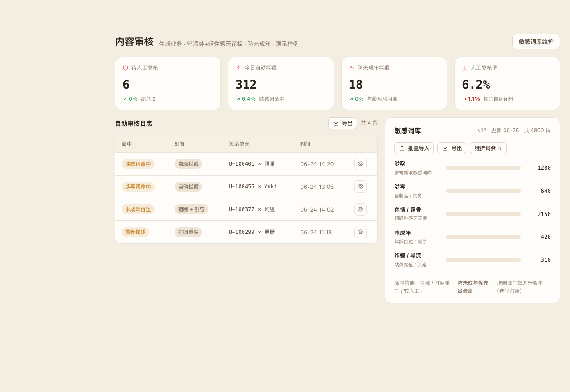Click the 未成年 category label
The width and height of the screenshot is (570, 392).
pyautogui.click(x=403, y=233)
